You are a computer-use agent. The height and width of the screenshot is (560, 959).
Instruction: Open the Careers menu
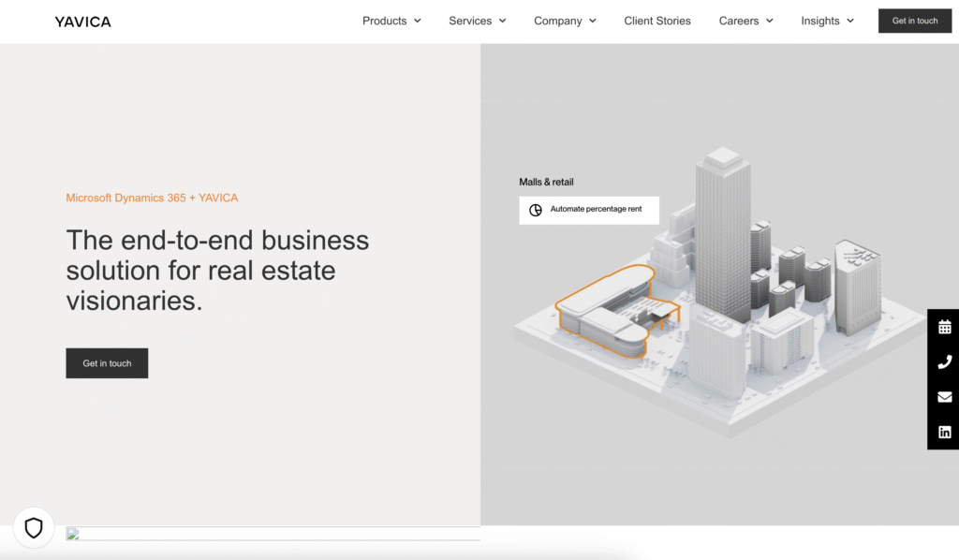pos(745,21)
